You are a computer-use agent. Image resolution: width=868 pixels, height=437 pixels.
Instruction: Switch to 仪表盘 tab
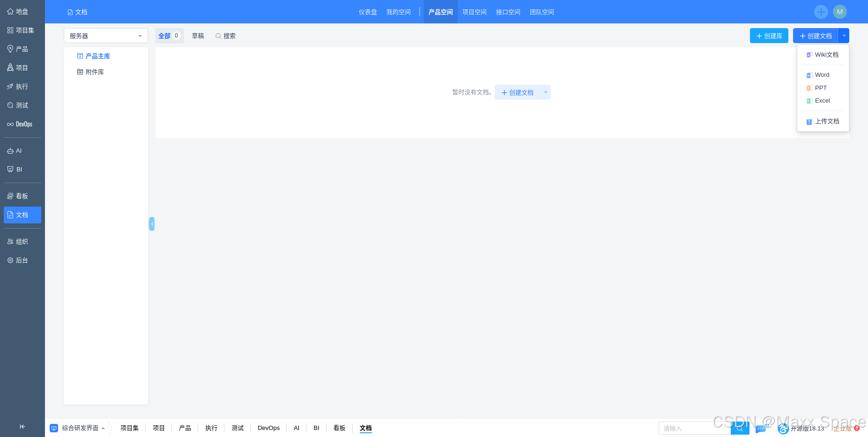(368, 12)
